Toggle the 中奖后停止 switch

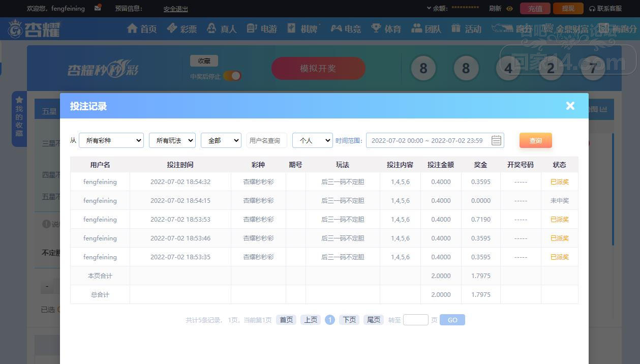232,76
